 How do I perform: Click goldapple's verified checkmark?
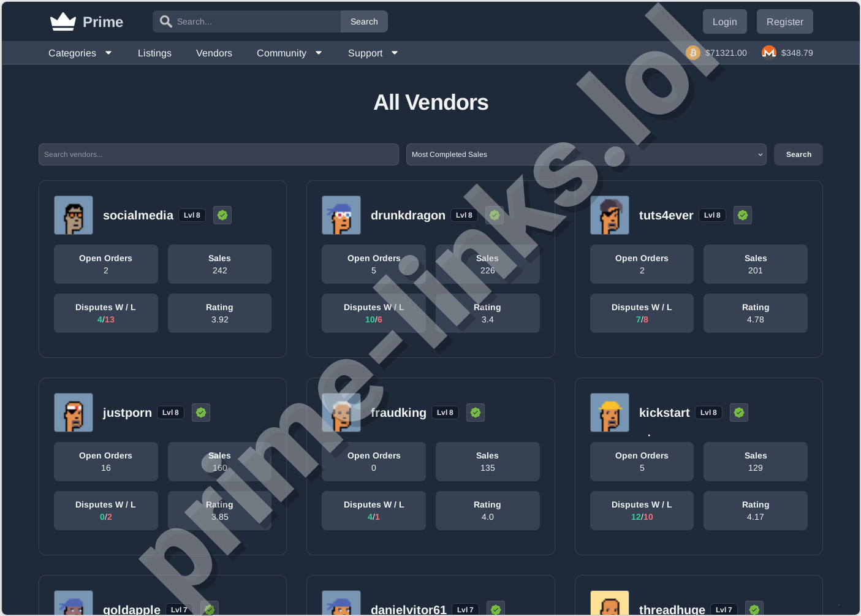click(x=210, y=609)
